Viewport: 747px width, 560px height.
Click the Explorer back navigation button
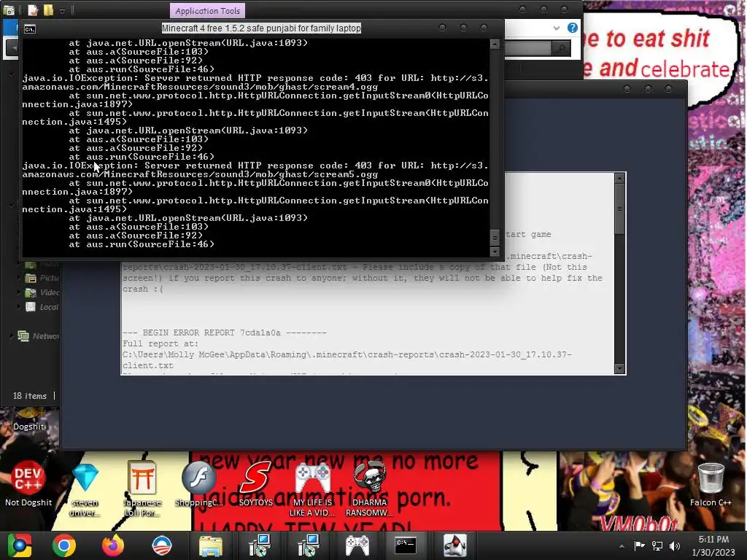coord(12,48)
